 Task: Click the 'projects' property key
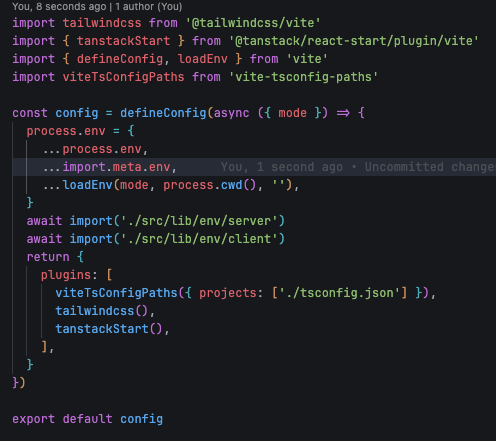pos(228,293)
